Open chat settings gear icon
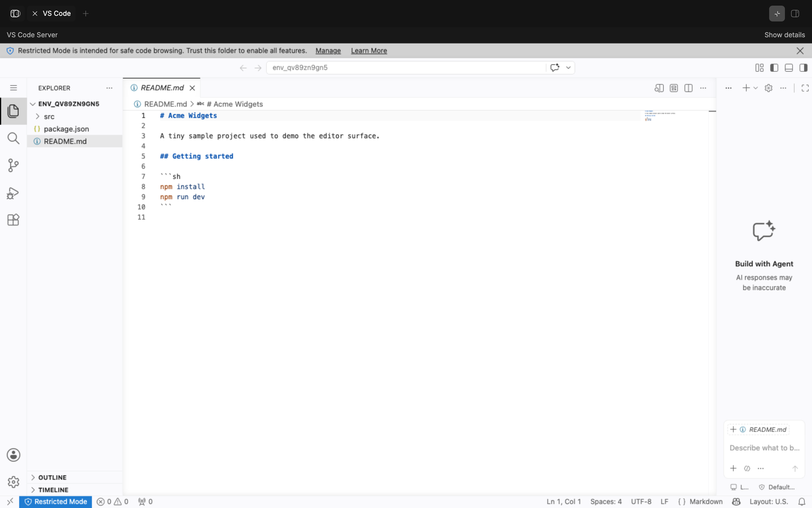812x508 pixels. click(769, 88)
